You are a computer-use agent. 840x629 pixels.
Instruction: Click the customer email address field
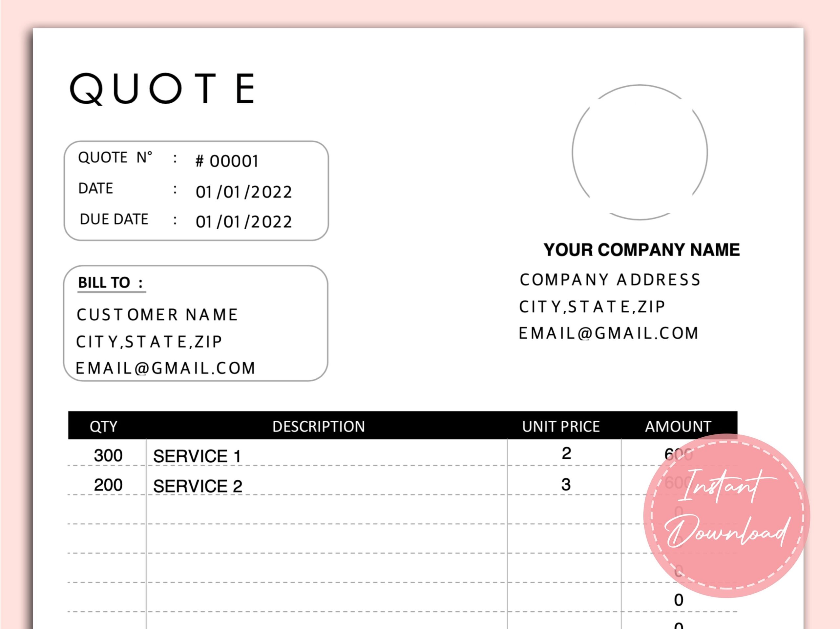(x=166, y=368)
